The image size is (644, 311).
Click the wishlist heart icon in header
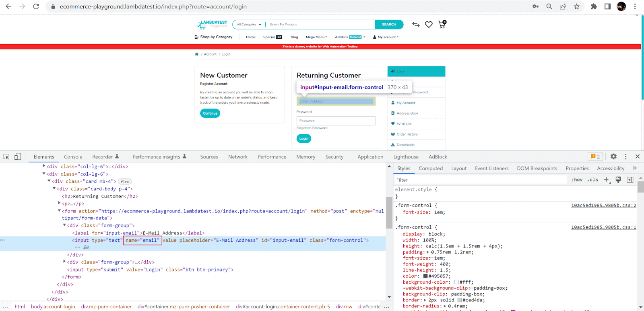pos(429,25)
